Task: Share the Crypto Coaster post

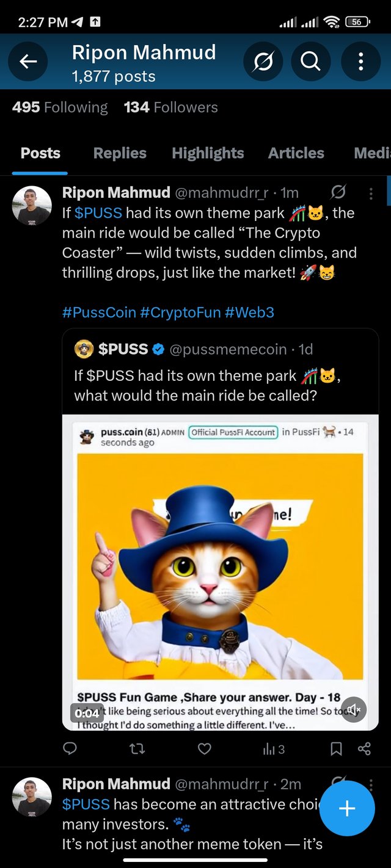Action: click(364, 749)
